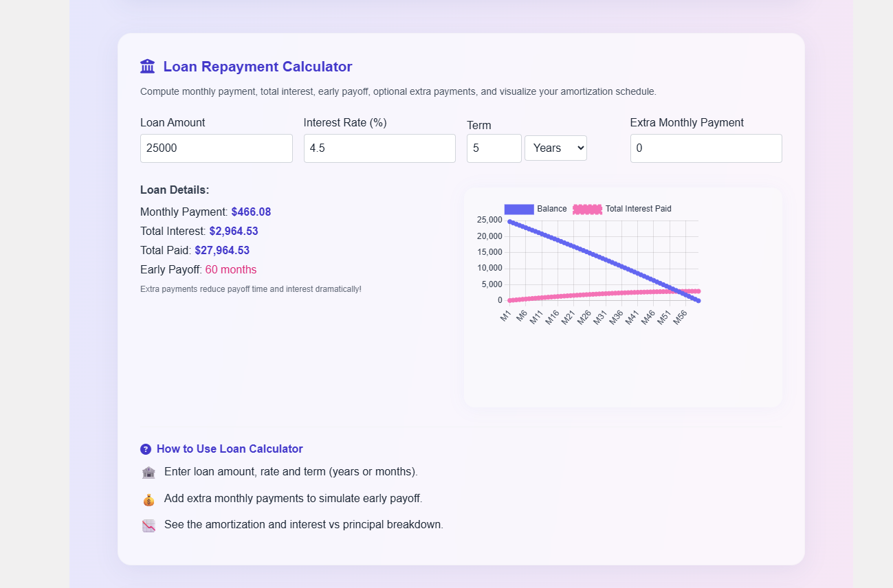893x588 pixels.
Task: Click the M31 label on the chart axis
Action: (x=600, y=317)
